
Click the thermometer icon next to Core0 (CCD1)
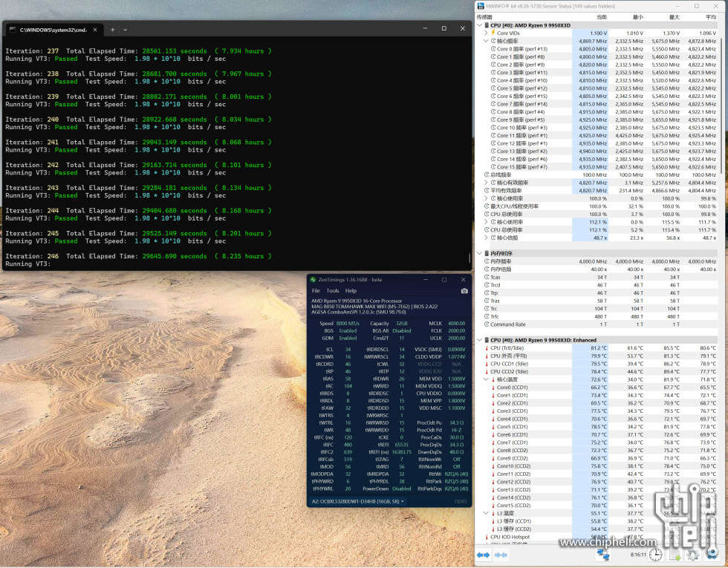pyautogui.click(x=493, y=388)
